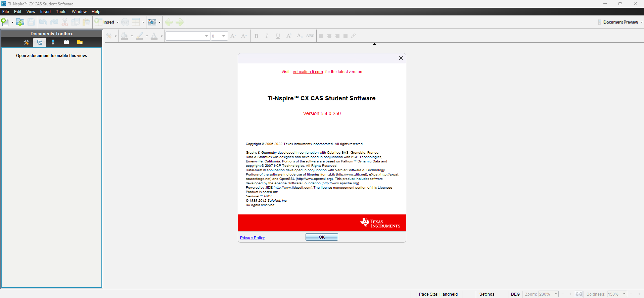Open the Document Tools wrench tab
The width and height of the screenshot is (644, 298).
coord(26,42)
